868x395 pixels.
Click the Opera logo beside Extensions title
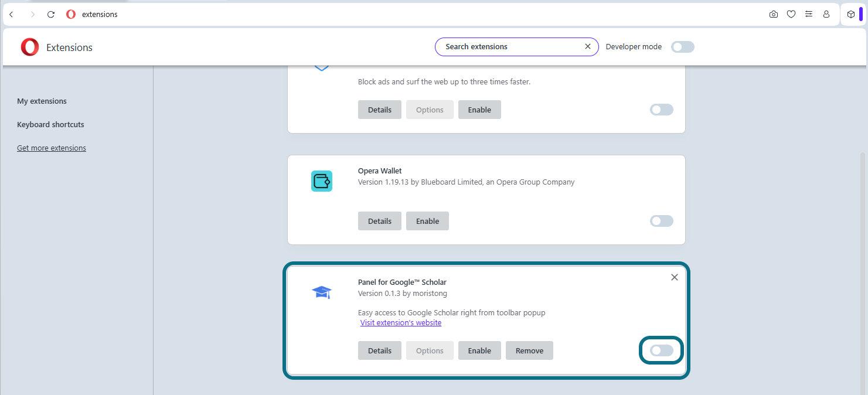[29, 47]
